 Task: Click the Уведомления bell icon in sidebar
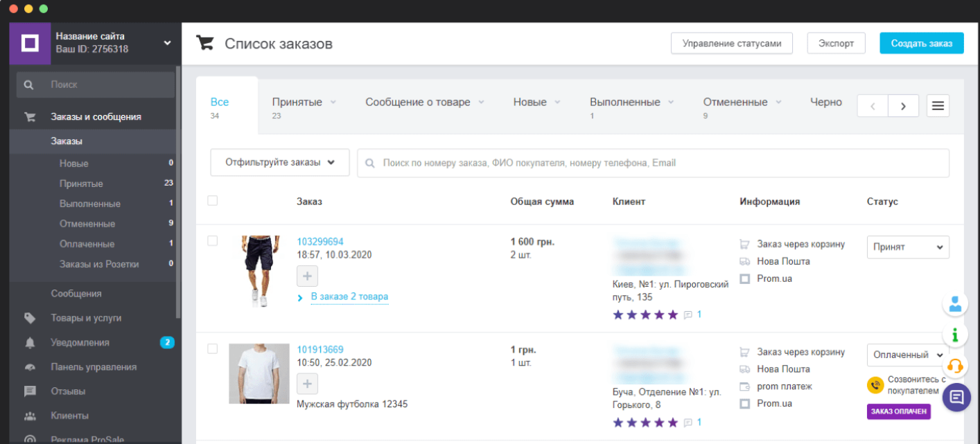point(30,343)
